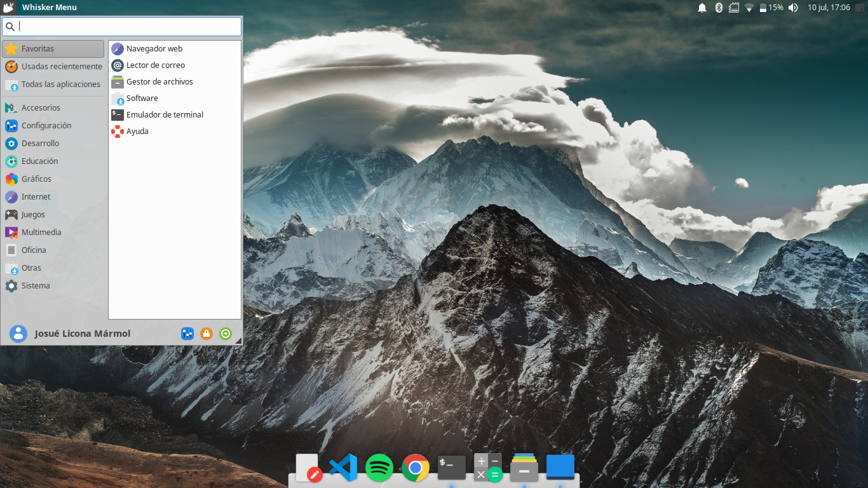
Task: Select Otras category
Action: [x=53, y=268]
